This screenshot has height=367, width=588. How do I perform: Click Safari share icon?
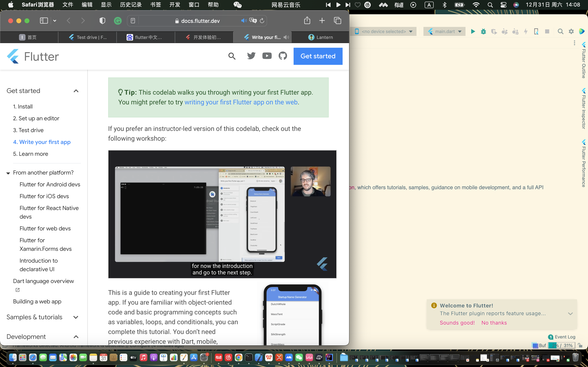307,21
